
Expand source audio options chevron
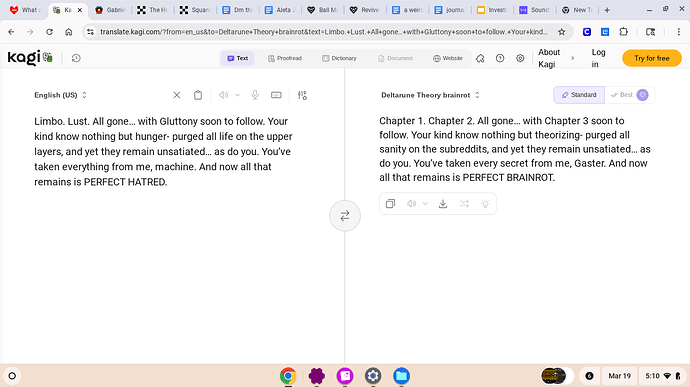coord(237,95)
